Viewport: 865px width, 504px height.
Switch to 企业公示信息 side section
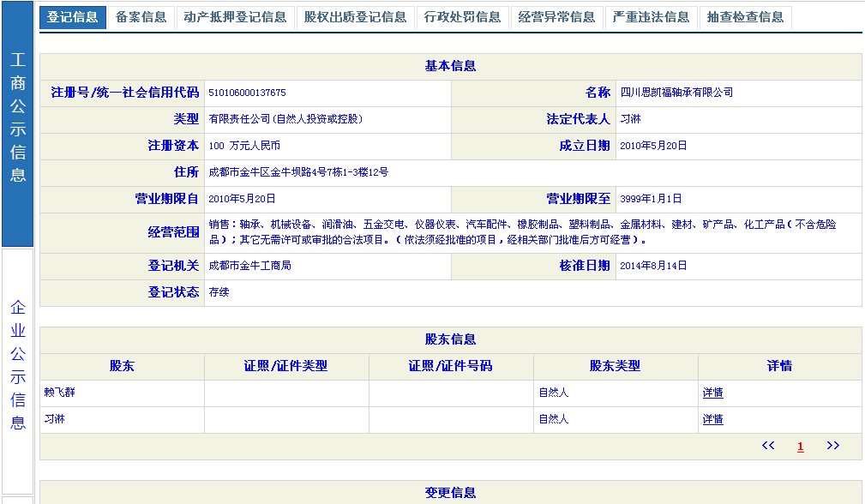pos(18,365)
